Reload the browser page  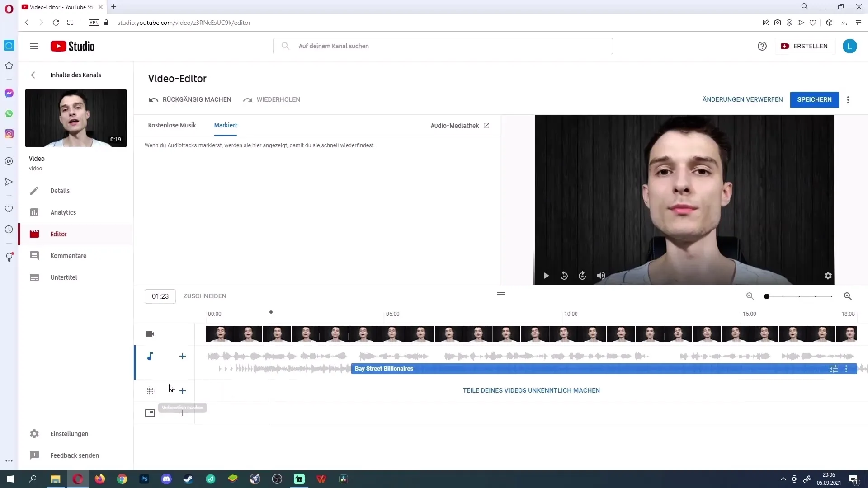click(x=56, y=23)
